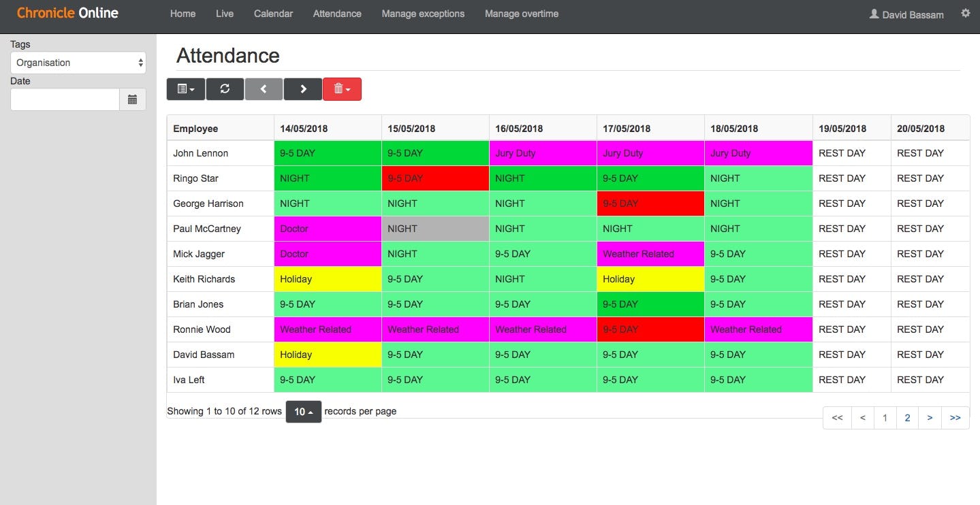Select Keith Richards' Holiday cell on 14/05/2018

click(327, 279)
